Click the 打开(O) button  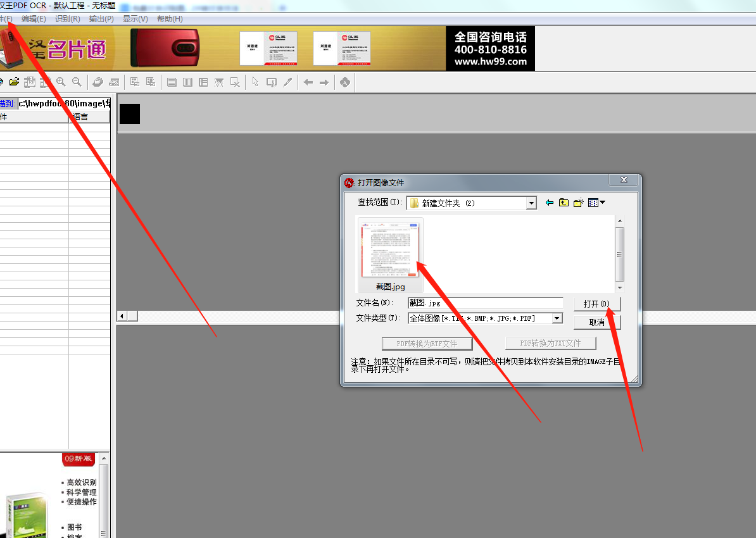pyautogui.click(x=597, y=304)
